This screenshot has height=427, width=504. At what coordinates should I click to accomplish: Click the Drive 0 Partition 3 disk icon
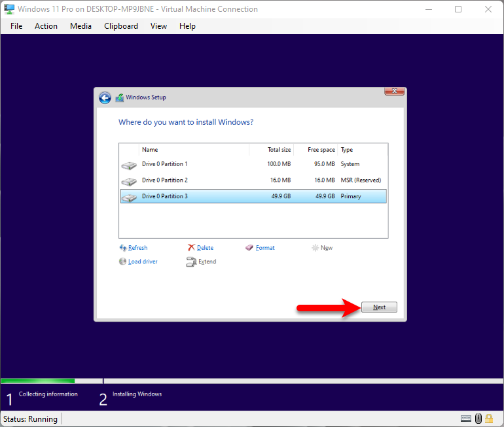[x=129, y=197]
